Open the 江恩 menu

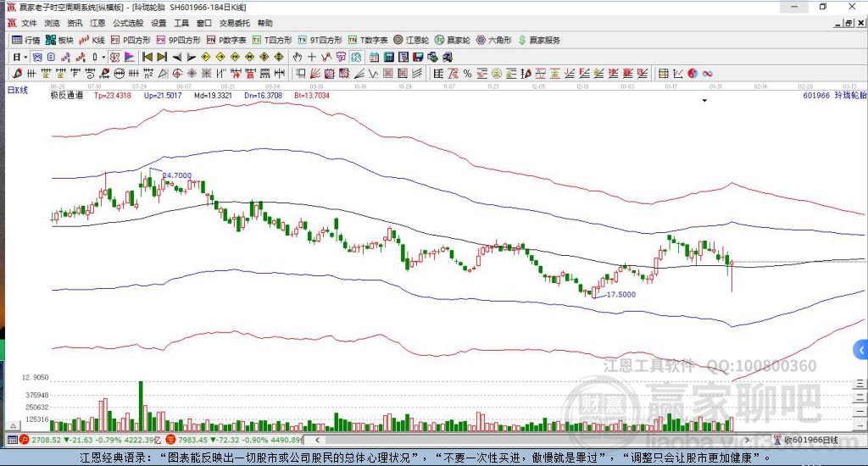point(97,23)
